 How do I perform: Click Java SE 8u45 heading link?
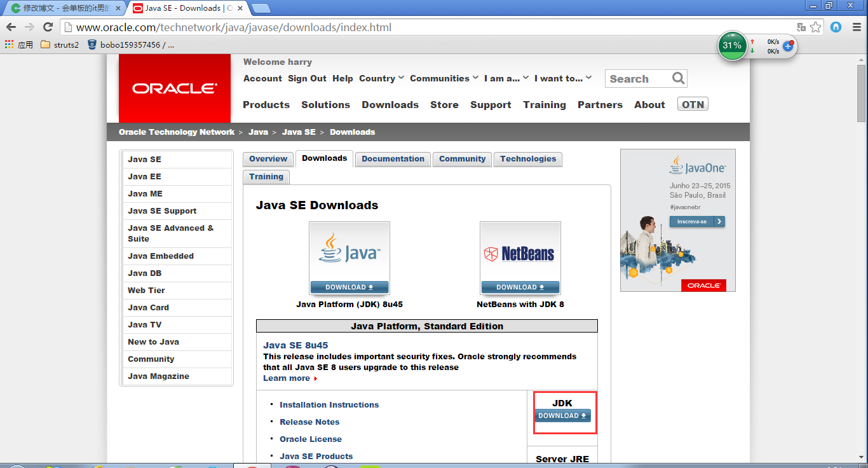click(x=295, y=345)
